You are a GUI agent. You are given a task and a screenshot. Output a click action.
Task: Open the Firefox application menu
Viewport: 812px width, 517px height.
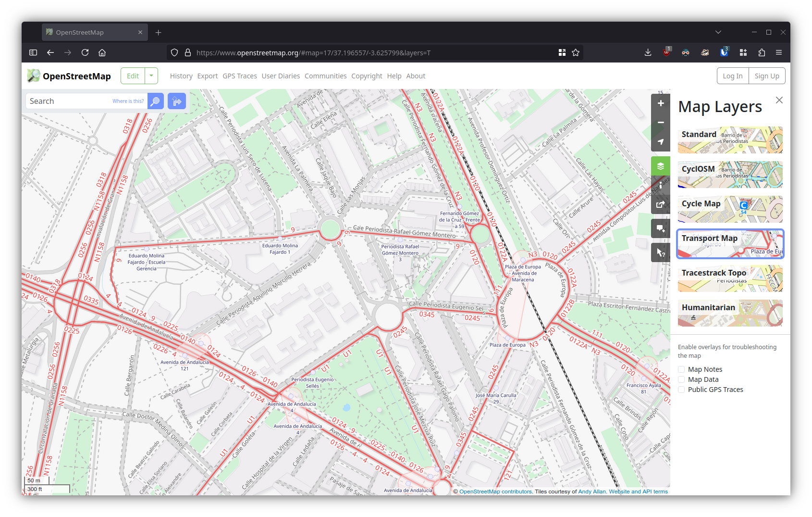coord(779,52)
